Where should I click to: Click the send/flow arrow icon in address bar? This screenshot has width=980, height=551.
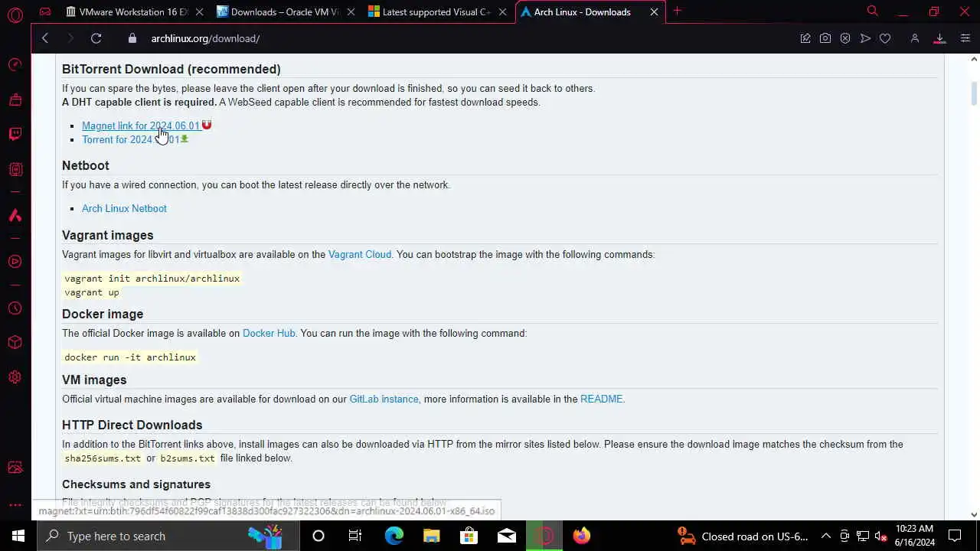click(x=865, y=38)
